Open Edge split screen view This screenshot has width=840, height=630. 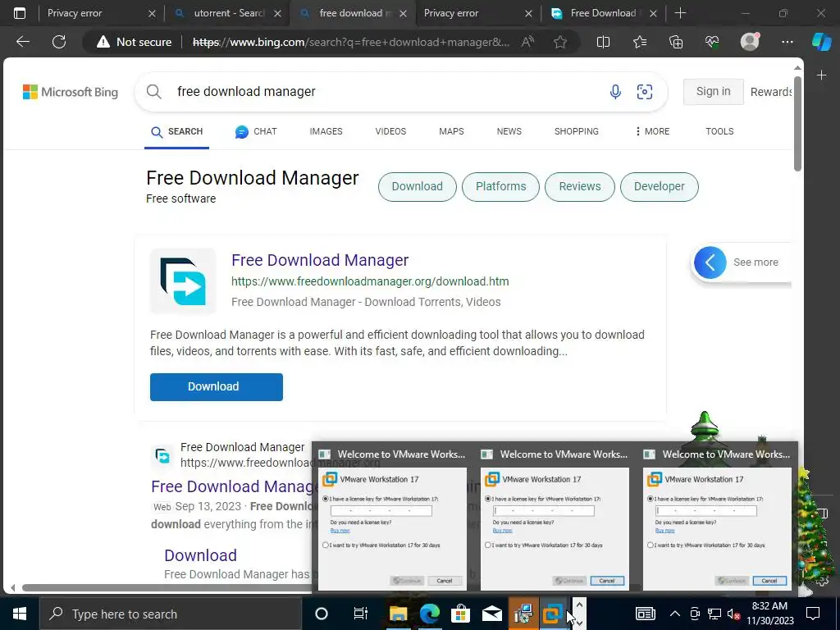603,42
